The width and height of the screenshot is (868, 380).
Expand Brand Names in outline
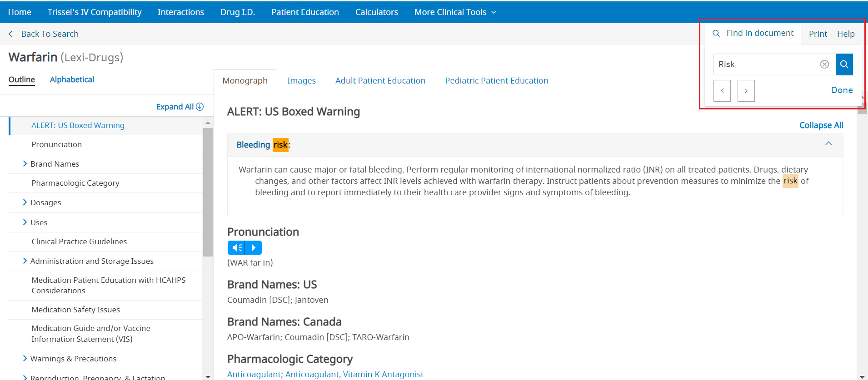pos(25,164)
